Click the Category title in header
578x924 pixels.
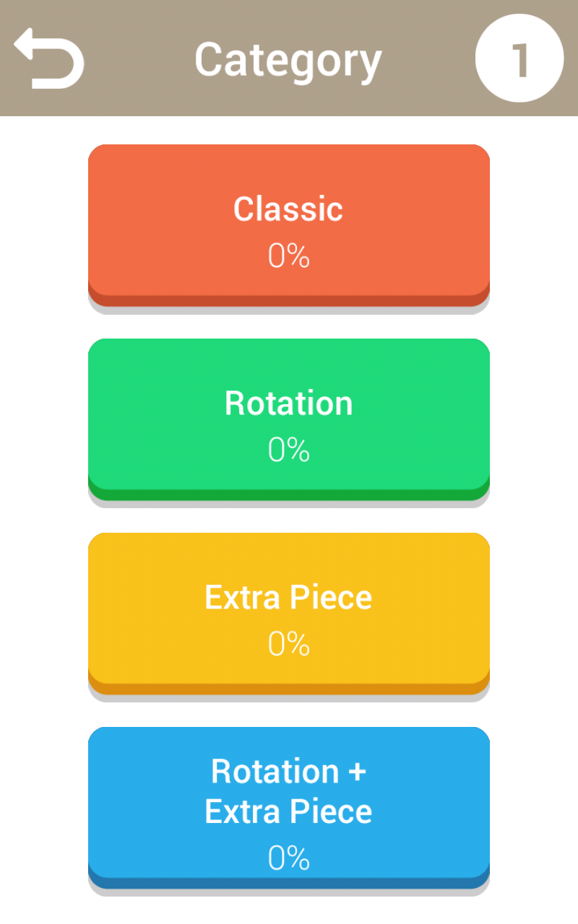click(288, 61)
